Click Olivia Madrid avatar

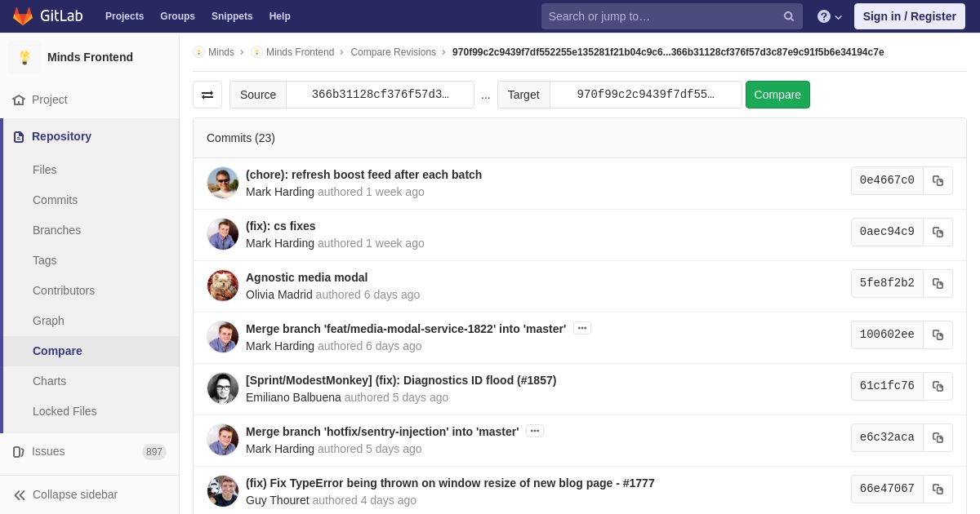[x=223, y=286]
